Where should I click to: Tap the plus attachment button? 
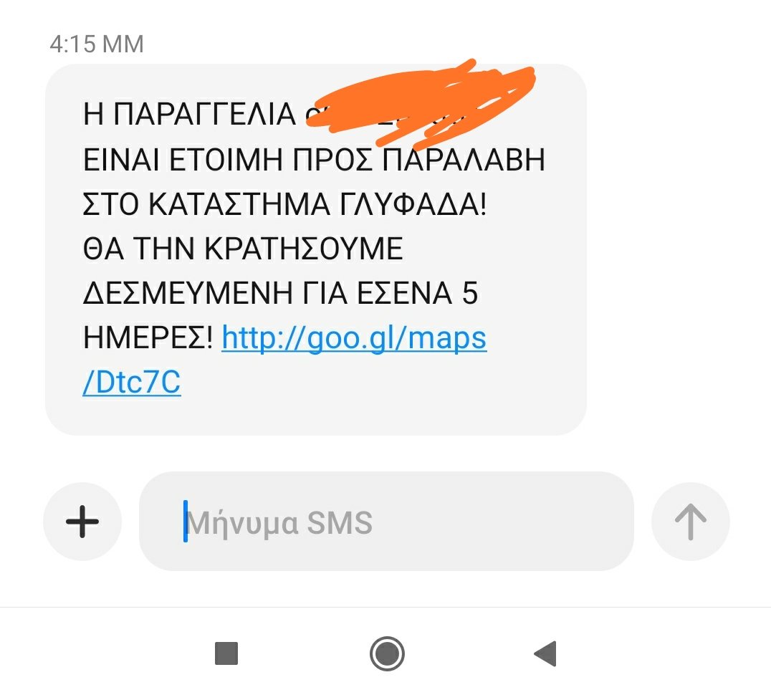pos(82,522)
